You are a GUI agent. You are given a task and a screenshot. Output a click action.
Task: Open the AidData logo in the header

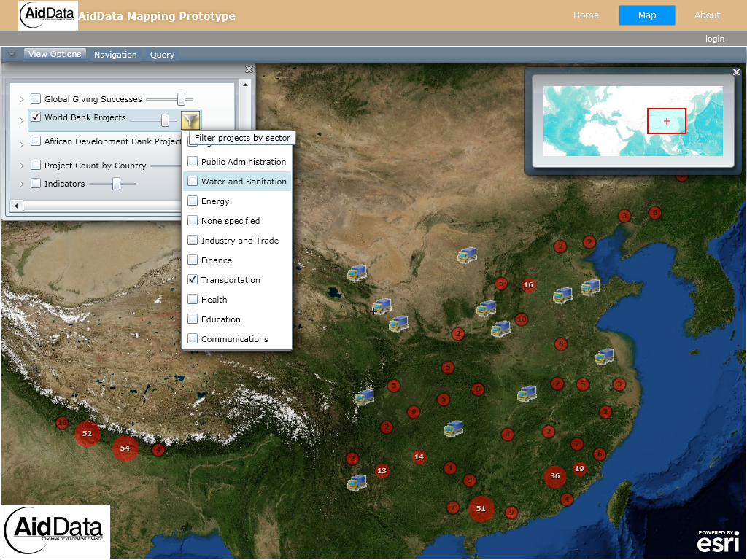point(48,16)
